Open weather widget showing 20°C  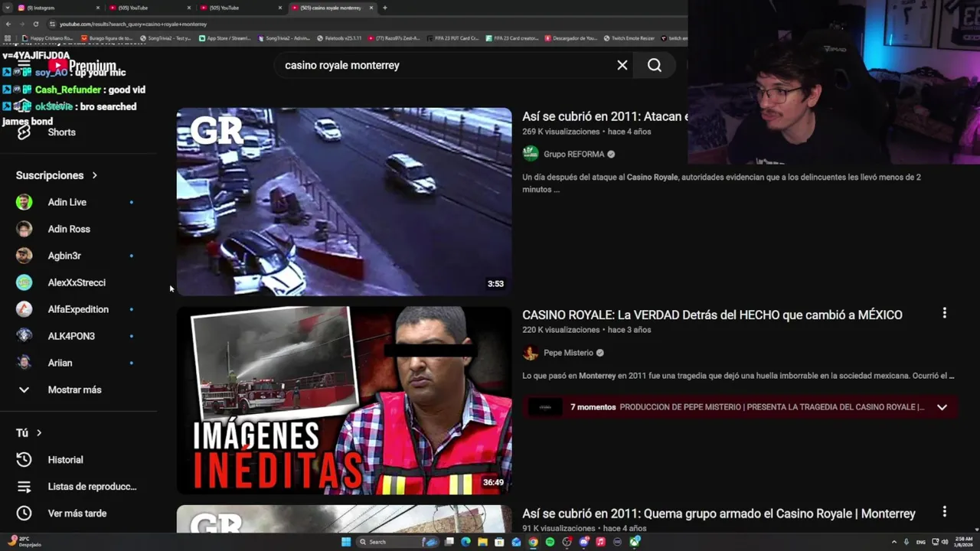pos(24,542)
